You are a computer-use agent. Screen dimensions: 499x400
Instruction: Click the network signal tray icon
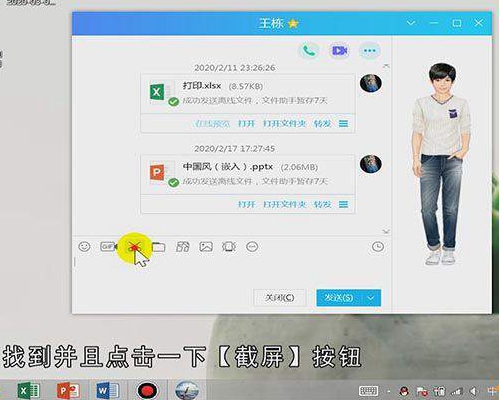coord(456,391)
